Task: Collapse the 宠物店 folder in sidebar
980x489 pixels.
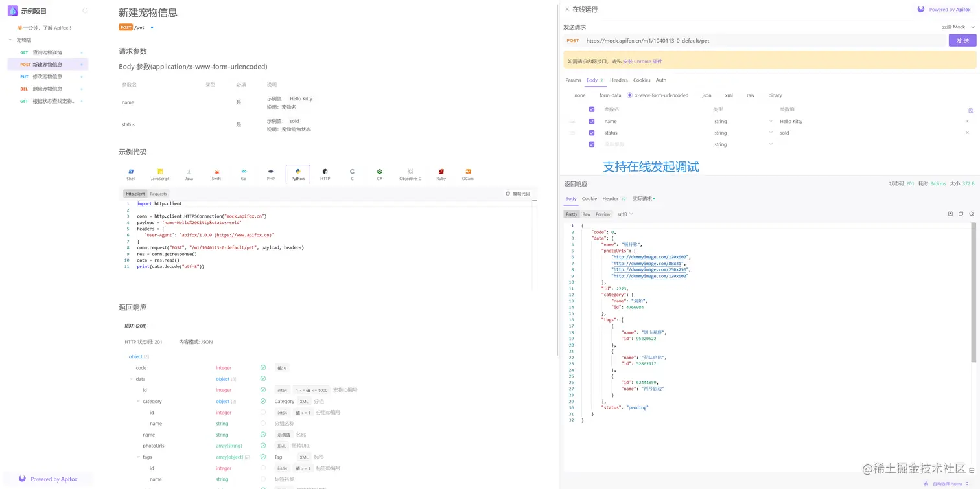Action: point(10,40)
